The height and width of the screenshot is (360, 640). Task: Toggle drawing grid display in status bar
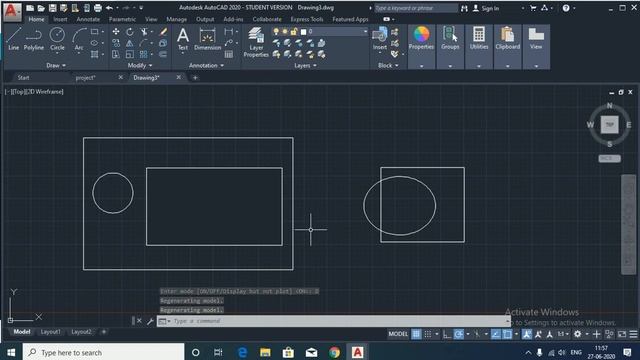[x=416, y=334]
